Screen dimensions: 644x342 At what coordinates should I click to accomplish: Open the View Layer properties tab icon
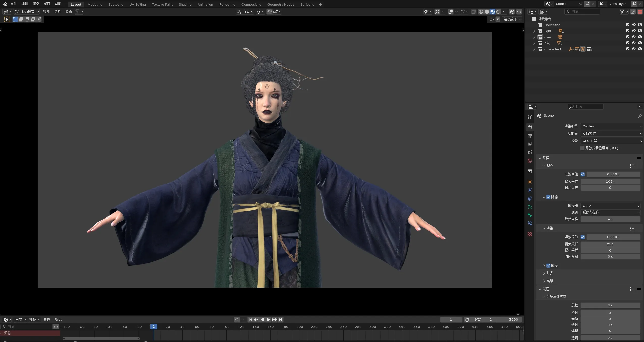[x=530, y=144]
